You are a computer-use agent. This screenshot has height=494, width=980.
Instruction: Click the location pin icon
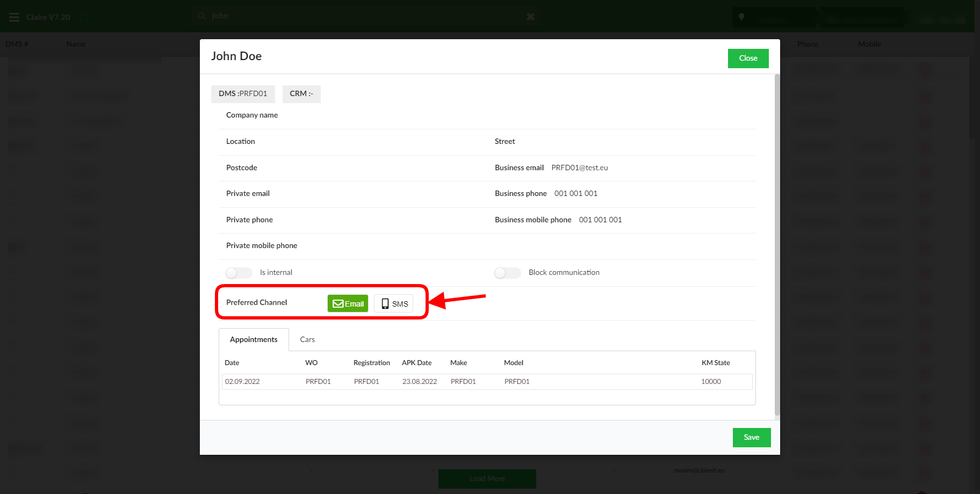click(x=741, y=17)
